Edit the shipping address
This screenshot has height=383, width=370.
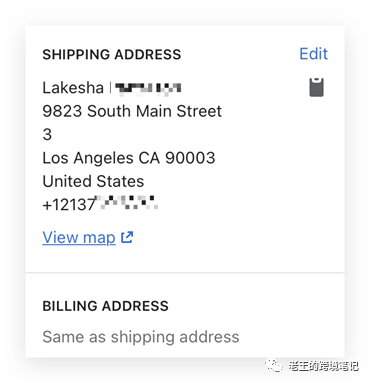coord(313,54)
